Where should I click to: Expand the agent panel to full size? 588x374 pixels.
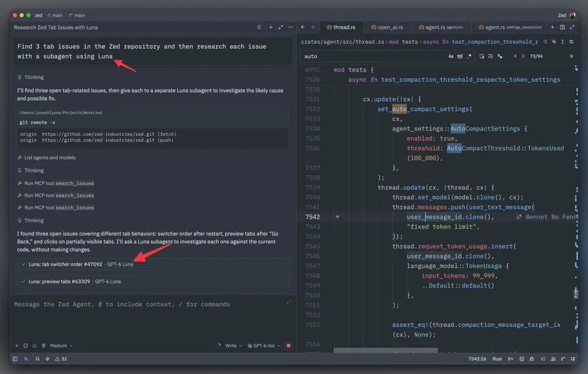pyautogui.click(x=280, y=27)
